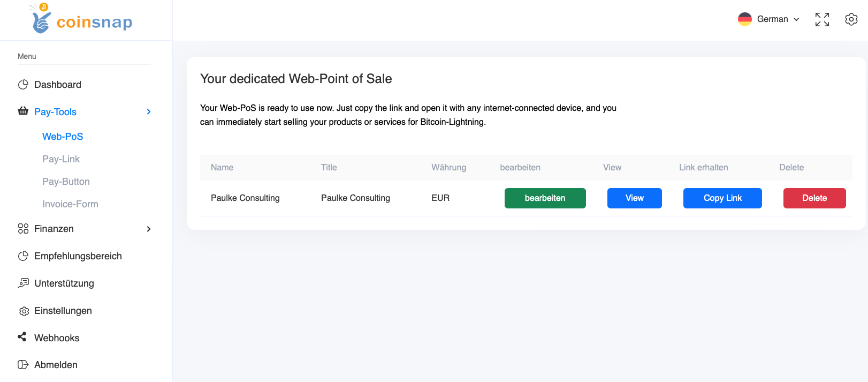Select Invoice-Form in the sidebar
Viewport: 868px width, 382px height.
coord(70,204)
